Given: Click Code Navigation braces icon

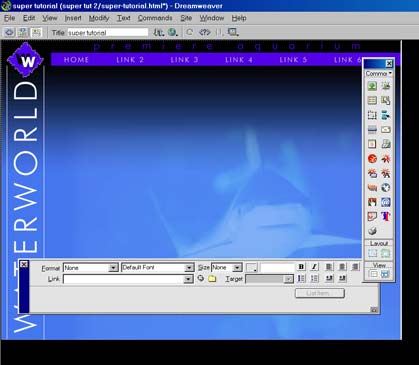Looking at the screenshot, I should (x=219, y=32).
